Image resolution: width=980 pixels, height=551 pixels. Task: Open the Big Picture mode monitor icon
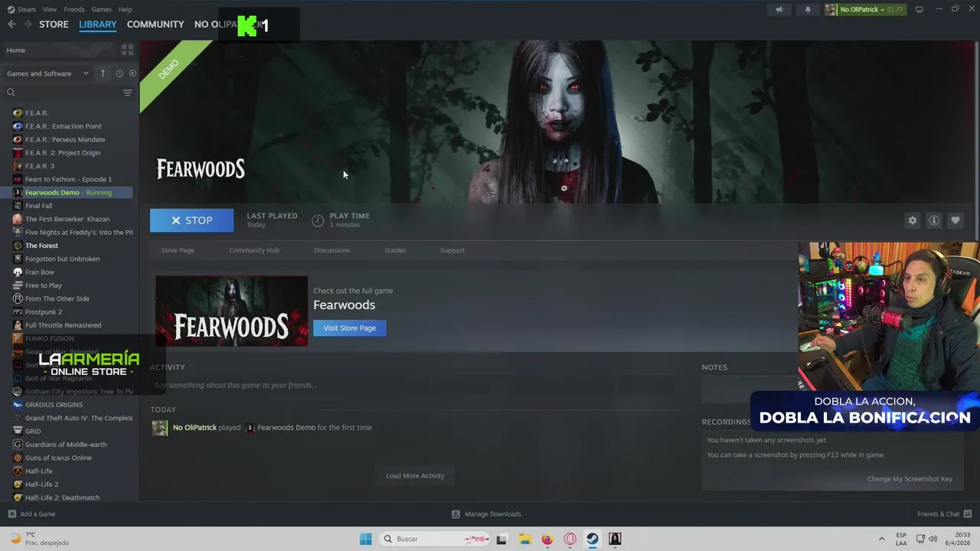click(920, 9)
